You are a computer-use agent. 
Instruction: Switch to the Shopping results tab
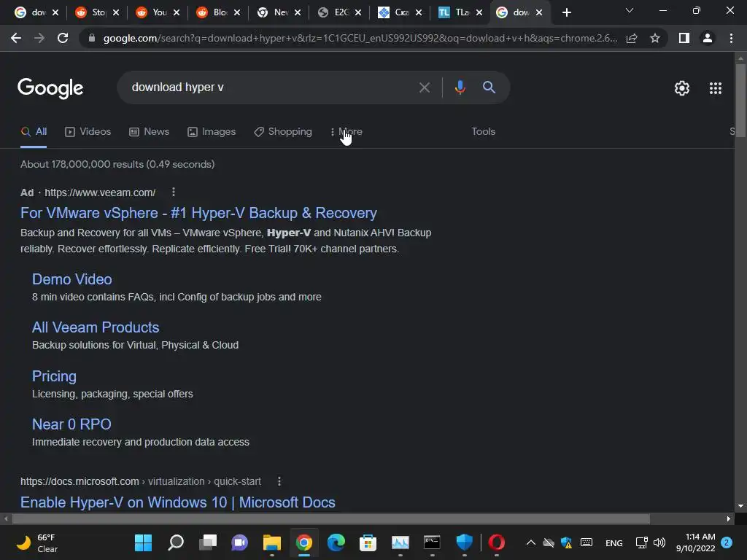(x=283, y=132)
